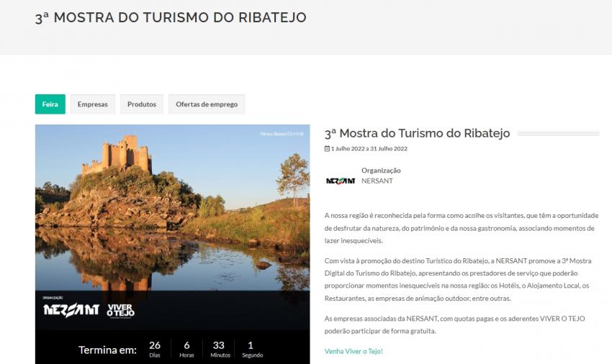Go to Ofertas de emprego tab
The image size is (612, 364).
coord(207,104)
